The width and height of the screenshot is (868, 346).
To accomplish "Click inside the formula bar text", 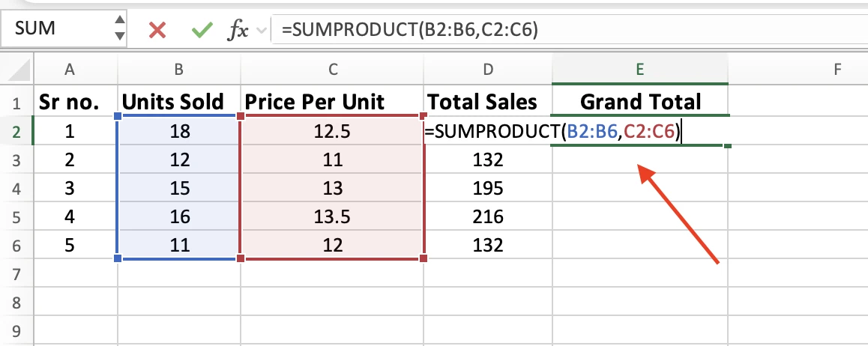I will 410,30.
